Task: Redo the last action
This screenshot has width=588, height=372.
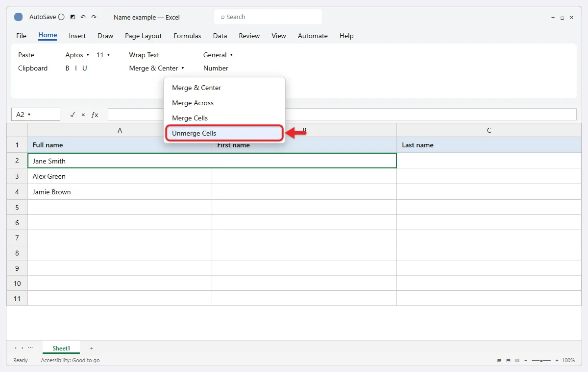Action: [94, 17]
